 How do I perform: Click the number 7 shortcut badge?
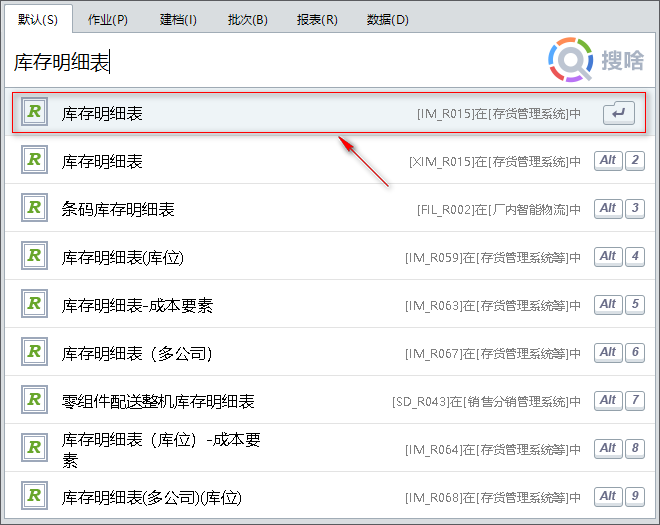click(x=635, y=401)
